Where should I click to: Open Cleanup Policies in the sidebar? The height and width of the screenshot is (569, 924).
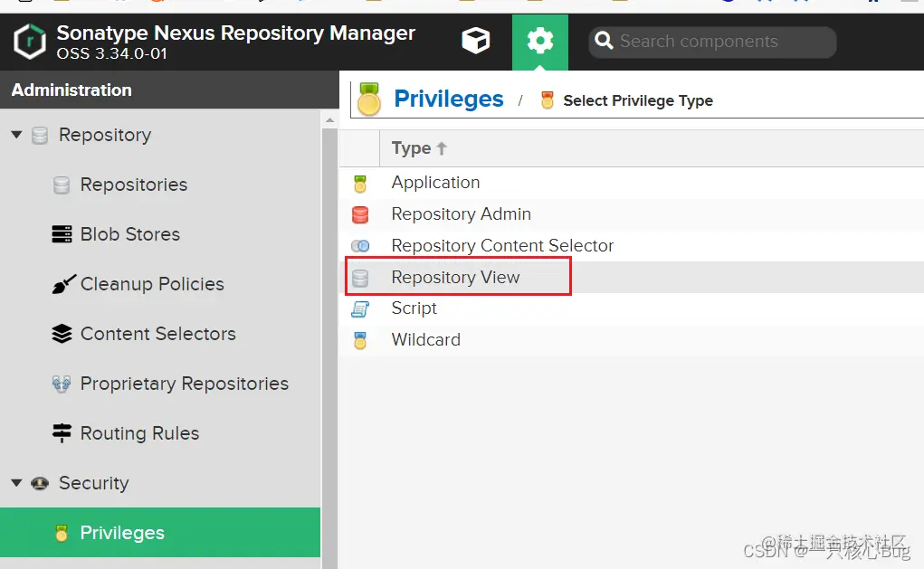click(152, 284)
